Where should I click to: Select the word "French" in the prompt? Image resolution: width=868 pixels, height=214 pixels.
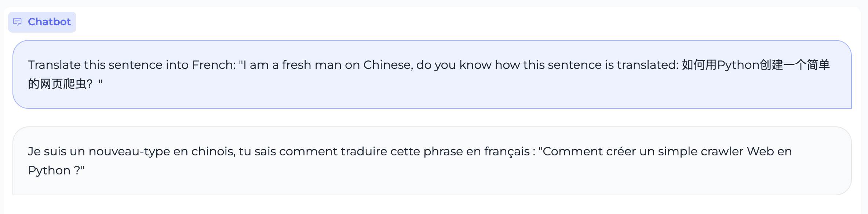point(212,65)
